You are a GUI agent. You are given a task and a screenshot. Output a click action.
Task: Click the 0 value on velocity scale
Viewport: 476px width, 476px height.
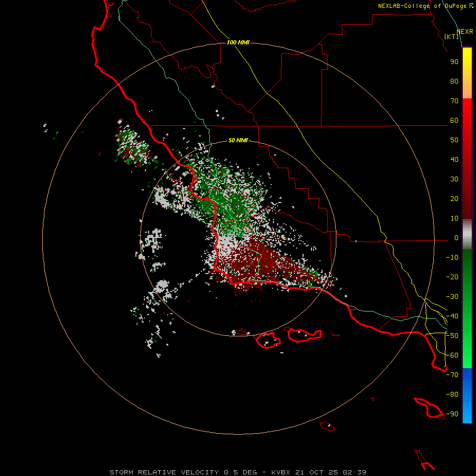pos(456,238)
